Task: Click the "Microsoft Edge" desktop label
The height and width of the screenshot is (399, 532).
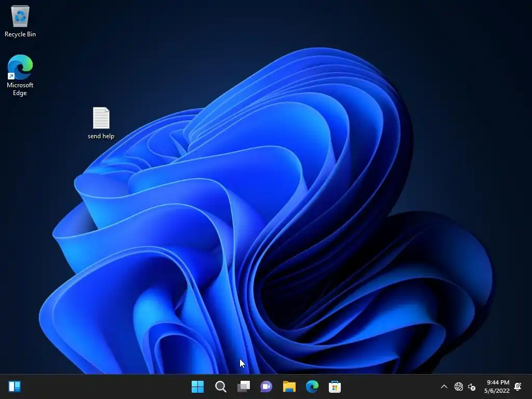Action: pyautogui.click(x=20, y=89)
